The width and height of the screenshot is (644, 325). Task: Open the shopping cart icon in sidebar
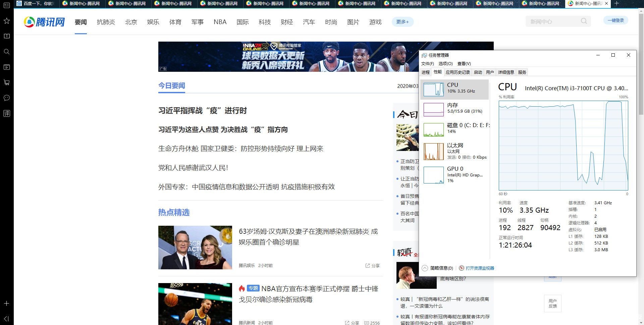tap(6, 83)
